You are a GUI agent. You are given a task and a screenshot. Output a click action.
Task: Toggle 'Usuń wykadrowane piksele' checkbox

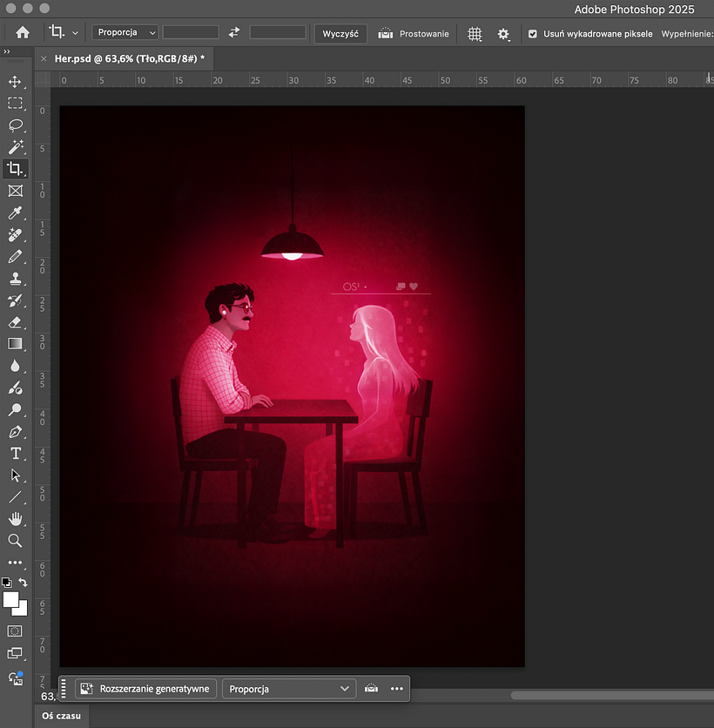tap(533, 33)
